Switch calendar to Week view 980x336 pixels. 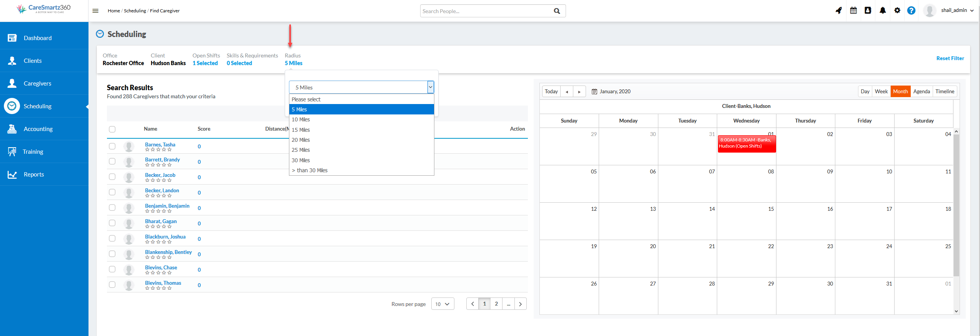click(881, 91)
